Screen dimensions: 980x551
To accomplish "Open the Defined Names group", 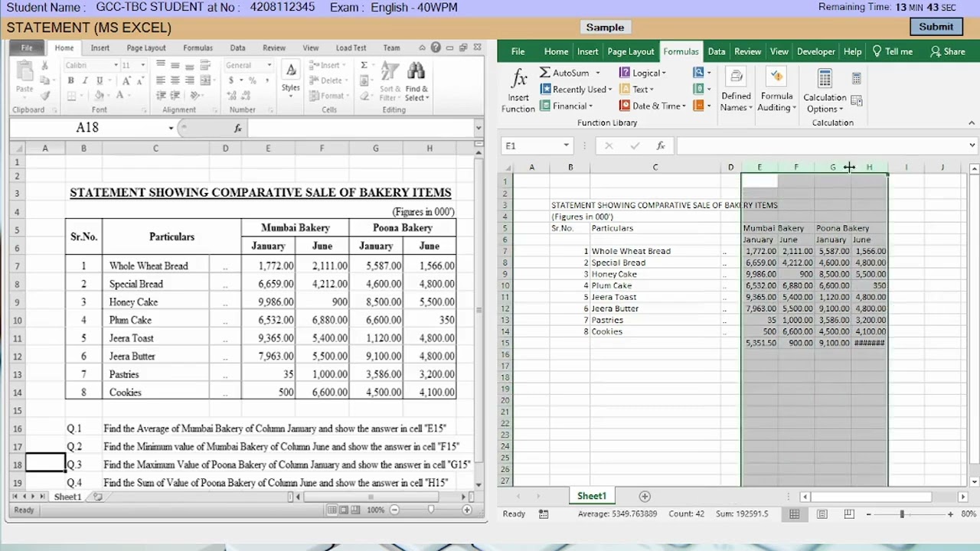I will pyautogui.click(x=736, y=90).
